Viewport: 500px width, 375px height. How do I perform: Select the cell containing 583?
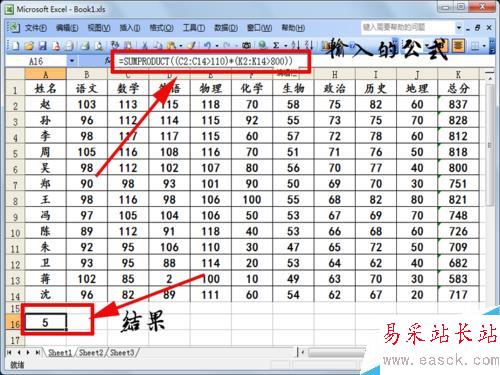pos(458,279)
